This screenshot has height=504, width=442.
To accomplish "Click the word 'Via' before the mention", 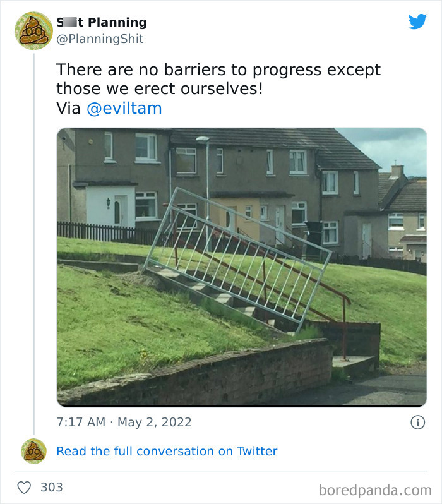I will coord(68,109).
